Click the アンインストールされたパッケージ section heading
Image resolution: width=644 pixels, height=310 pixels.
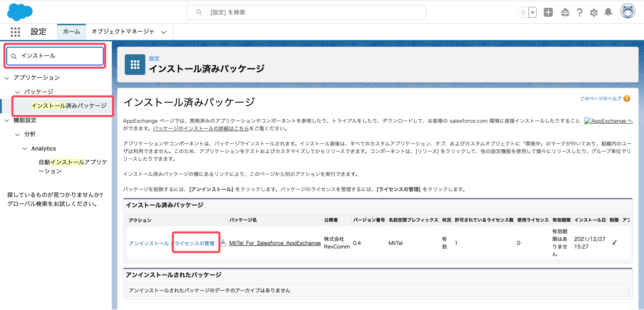(x=173, y=275)
